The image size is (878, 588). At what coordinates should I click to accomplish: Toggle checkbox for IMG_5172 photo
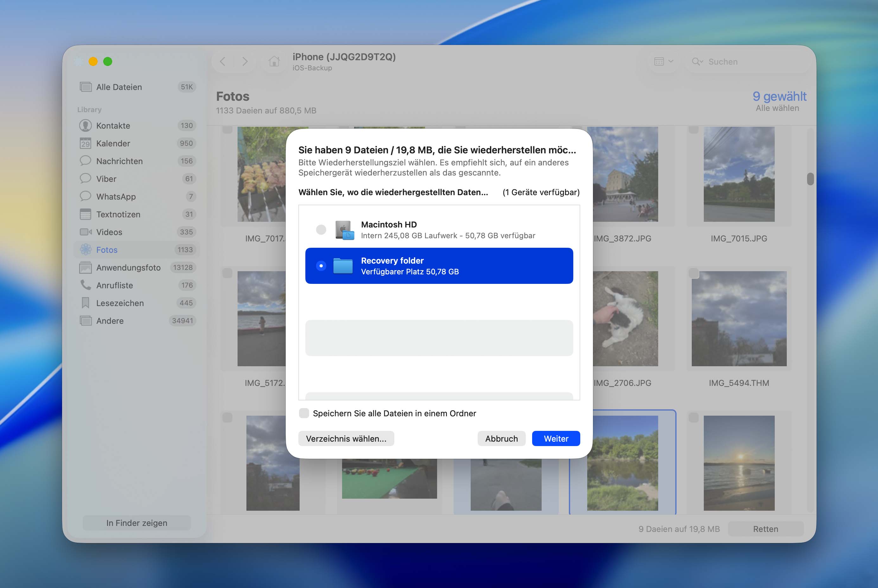pyautogui.click(x=227, y=273)
